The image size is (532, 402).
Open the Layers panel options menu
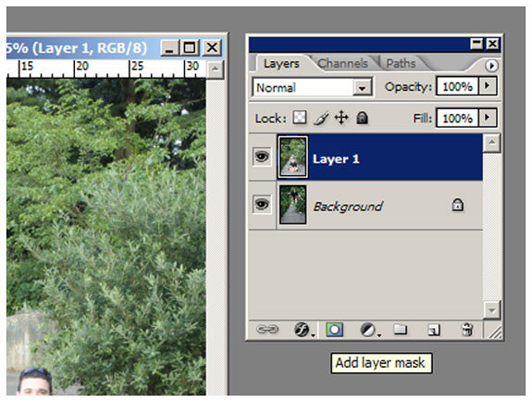(491, 65)
